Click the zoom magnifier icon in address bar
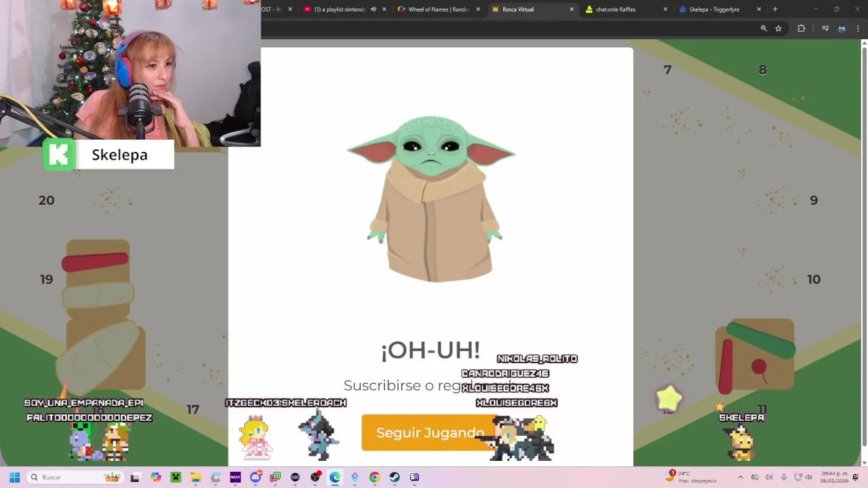The height and width of the screenshot is (488, 868). click(x=764, y=28)
